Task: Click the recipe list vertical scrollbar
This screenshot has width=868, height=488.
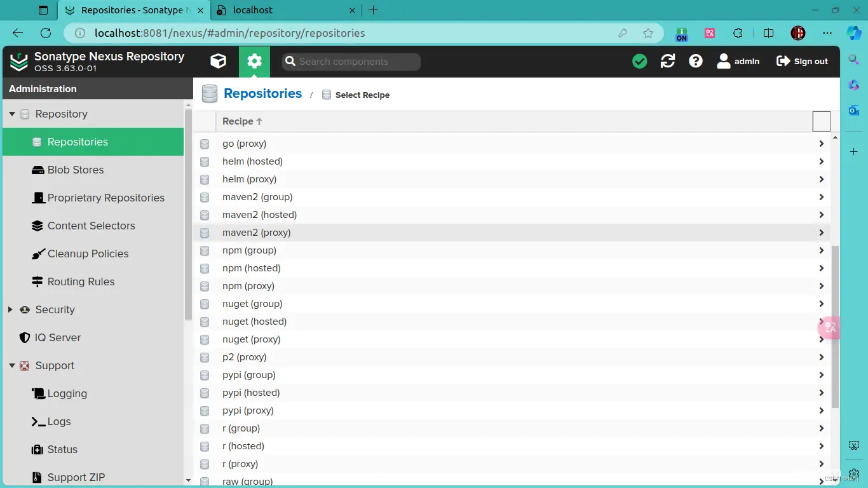Action: (836, 327)
